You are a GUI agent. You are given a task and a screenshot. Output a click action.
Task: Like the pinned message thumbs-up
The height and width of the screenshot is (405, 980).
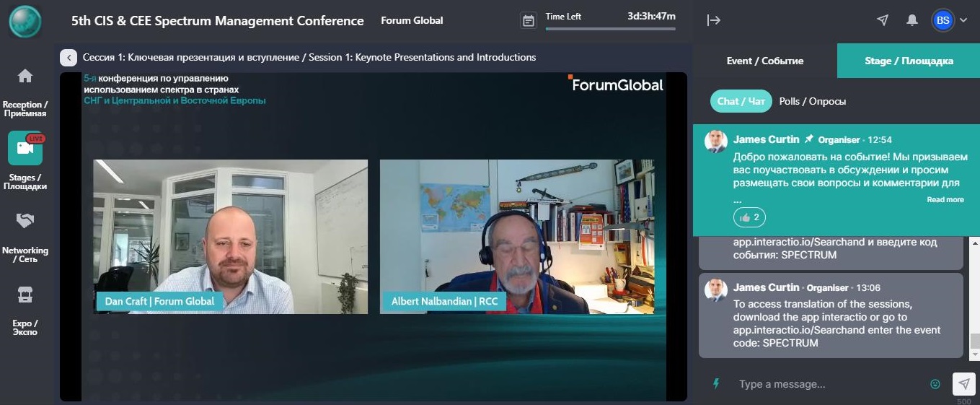[x=749, y=217]
